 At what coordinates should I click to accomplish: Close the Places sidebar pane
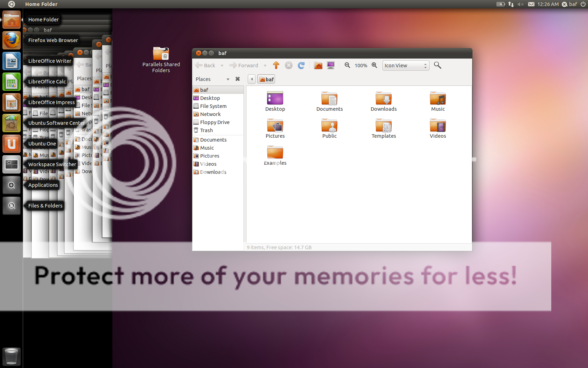pos(238,79)
